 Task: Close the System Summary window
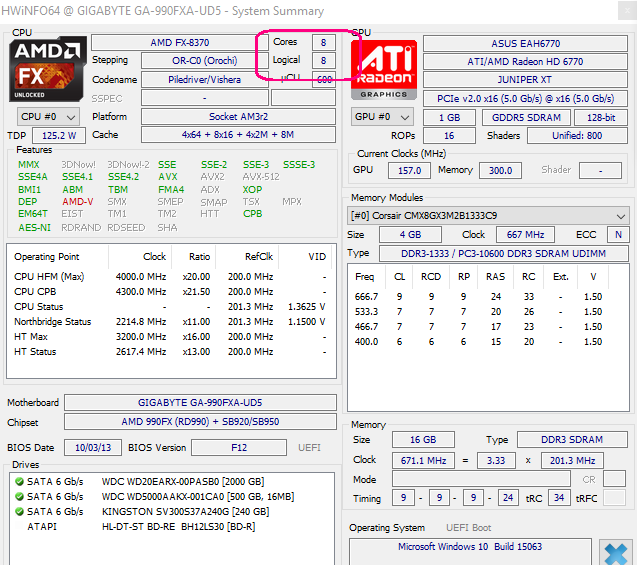627,11
